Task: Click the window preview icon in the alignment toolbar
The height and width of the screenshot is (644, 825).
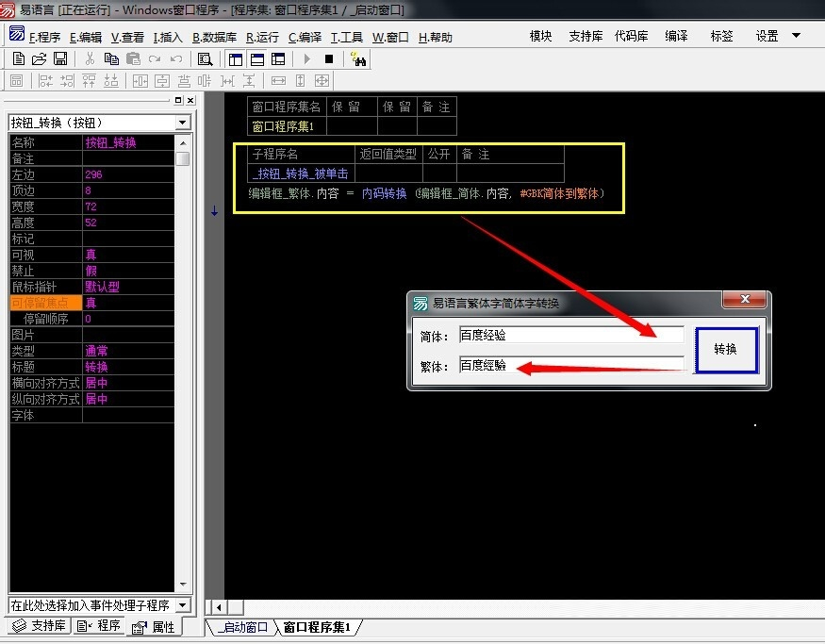Action: tap(17, 80)
